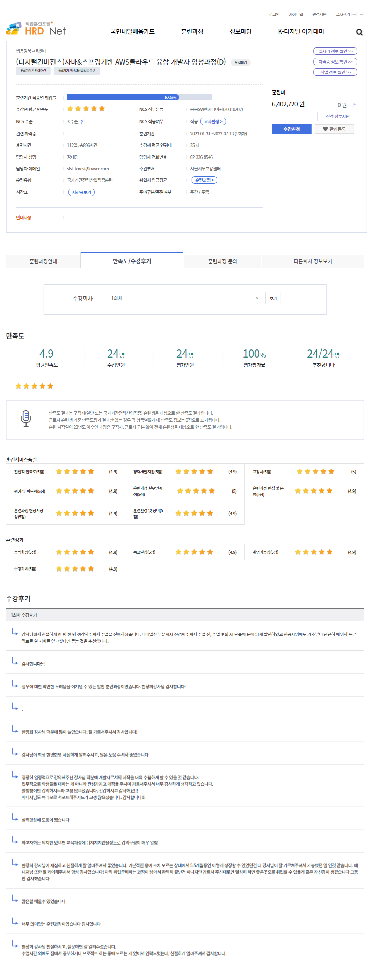373x980 pixels.
Task: Toggle the 관심등록 heart button
Action: pyautogui.click(x=334, y=129)
